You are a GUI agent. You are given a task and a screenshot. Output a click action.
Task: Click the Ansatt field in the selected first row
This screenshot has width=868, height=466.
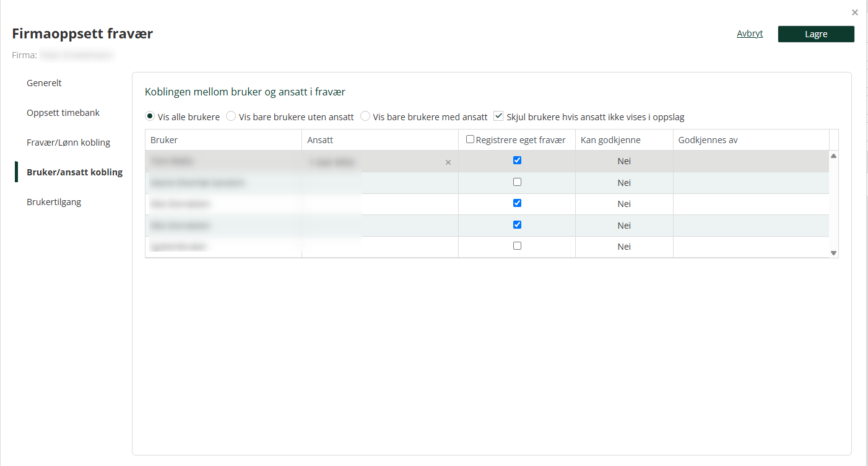380,162
